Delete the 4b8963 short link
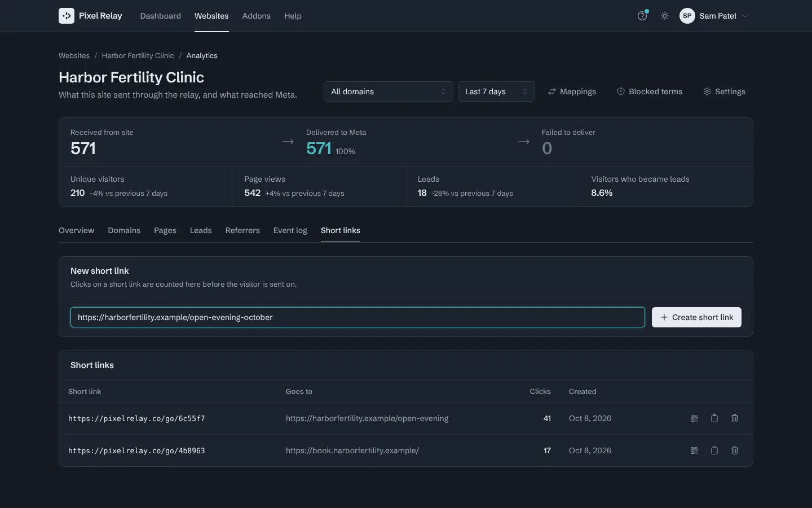This screenshot has height=508, width=812. coord(735,450)
